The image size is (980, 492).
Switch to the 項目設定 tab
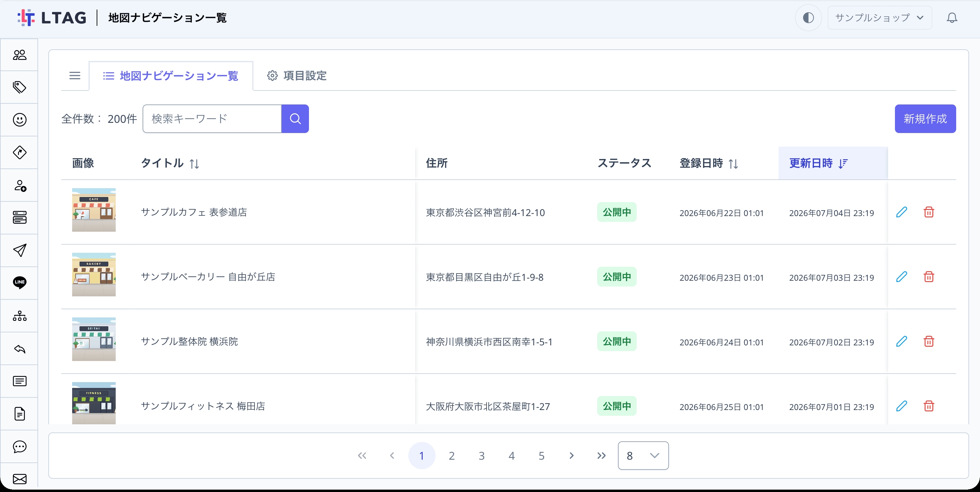pos(297,76)
